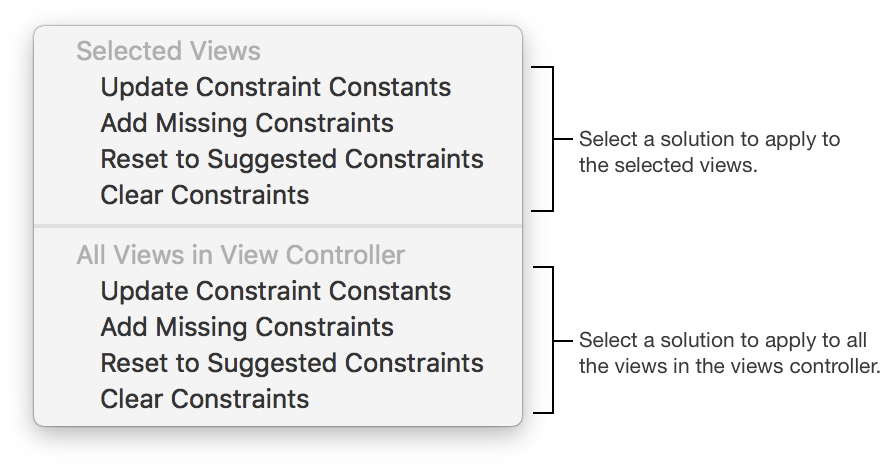The width and height of the screenshot is (891, 468).
Task: Clear Constraints under Selected Views
Action: click(x=204, y=195)
